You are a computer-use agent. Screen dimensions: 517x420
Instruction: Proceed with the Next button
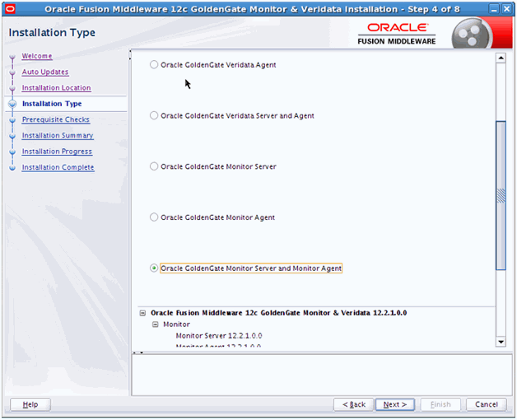tap(395, 404)
